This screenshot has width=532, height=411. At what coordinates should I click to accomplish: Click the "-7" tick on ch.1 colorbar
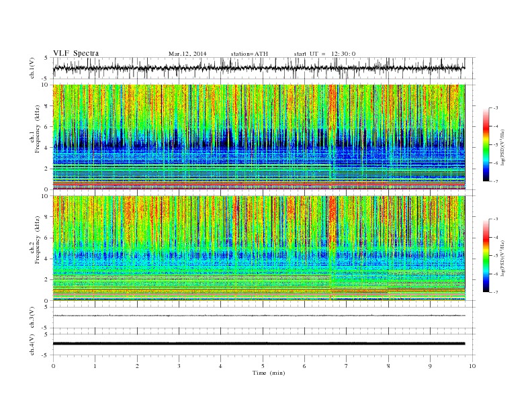pyautogui.click(x=495, y=181)
